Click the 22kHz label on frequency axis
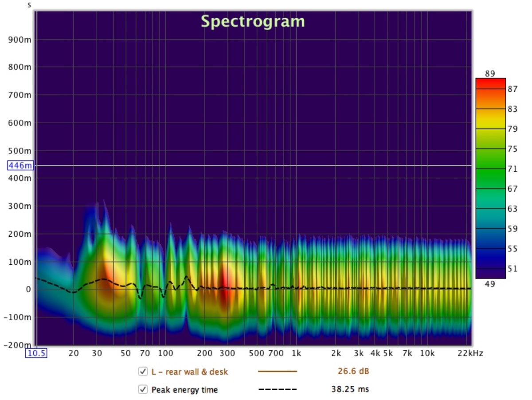532x400 pixels. tap(471, 353)
